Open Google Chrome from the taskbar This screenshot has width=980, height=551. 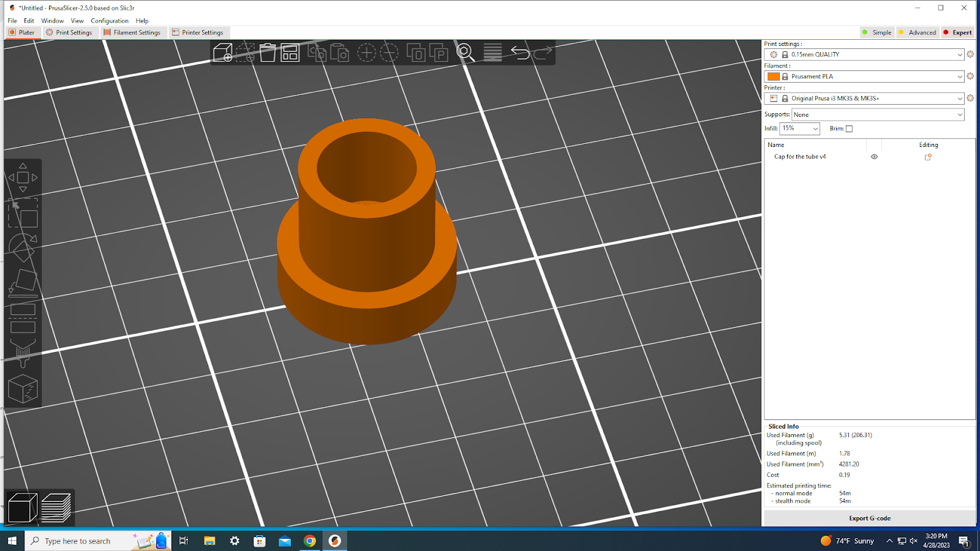point(310,541)
